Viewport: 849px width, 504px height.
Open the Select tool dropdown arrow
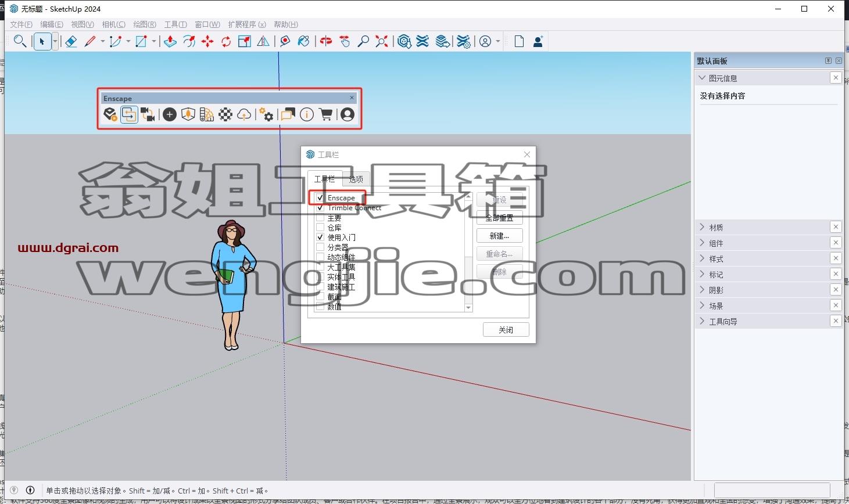click(55, 41)
